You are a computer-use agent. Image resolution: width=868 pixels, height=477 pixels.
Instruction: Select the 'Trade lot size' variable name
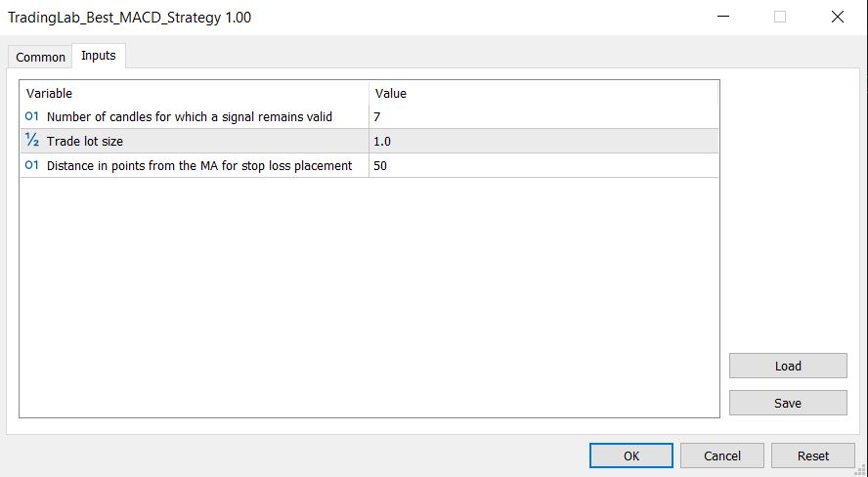coord(85,142)
